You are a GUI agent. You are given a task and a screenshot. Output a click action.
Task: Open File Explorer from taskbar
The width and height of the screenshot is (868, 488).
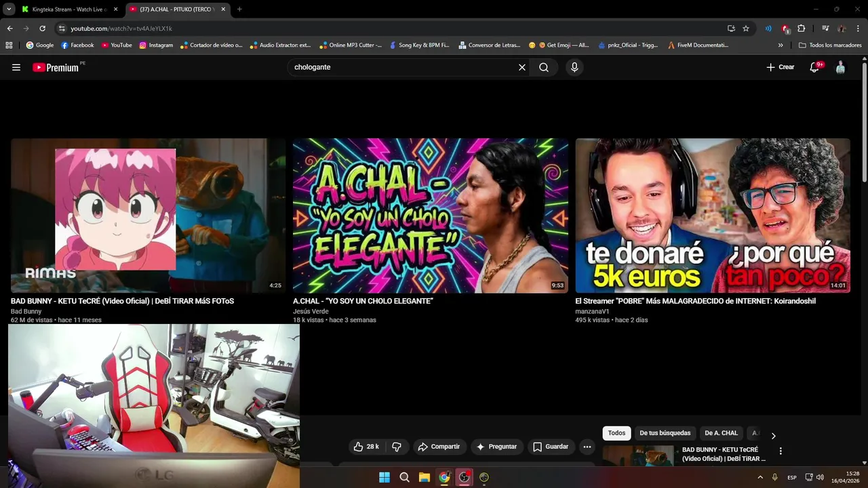(x=425, y=477)
